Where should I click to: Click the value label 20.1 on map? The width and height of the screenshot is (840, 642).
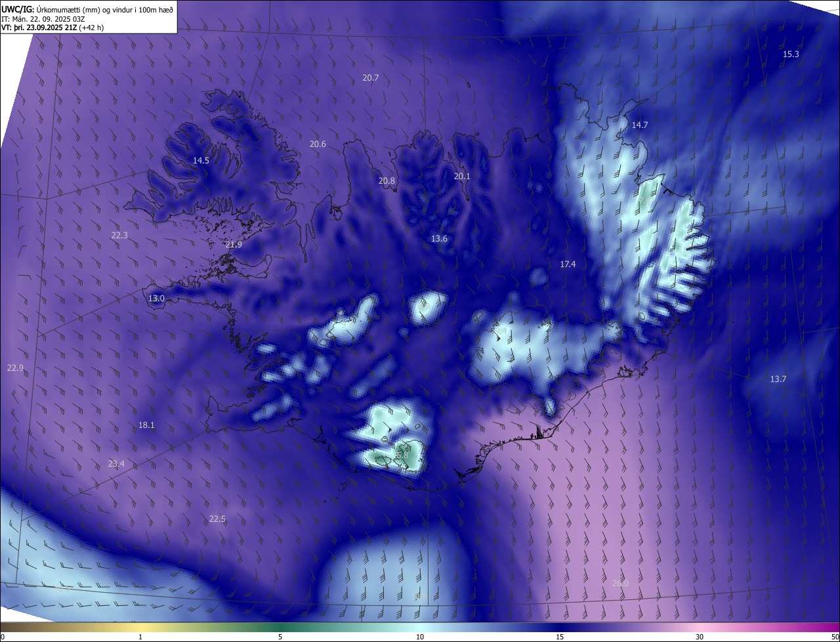pyautogui.click(x=462, y=176)
